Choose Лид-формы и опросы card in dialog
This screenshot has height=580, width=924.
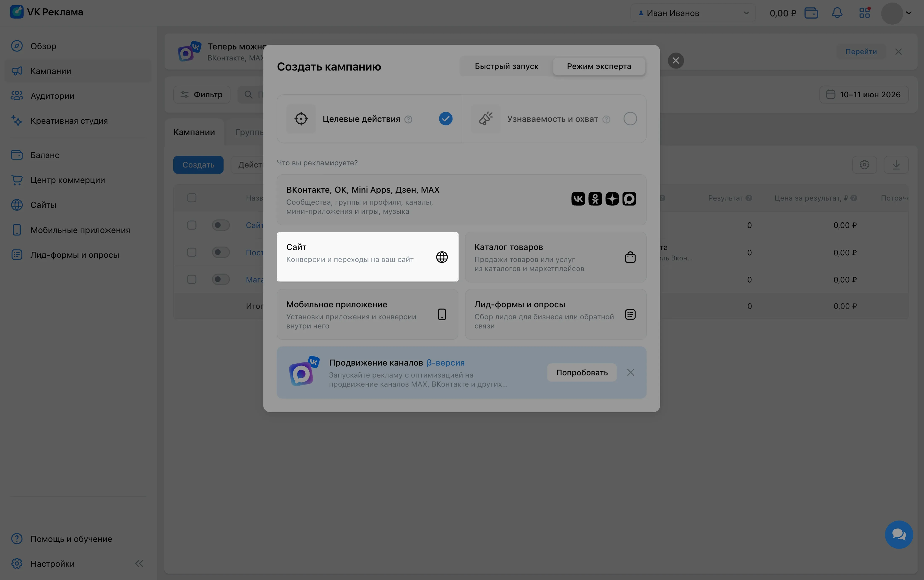[x=556, y=314]
